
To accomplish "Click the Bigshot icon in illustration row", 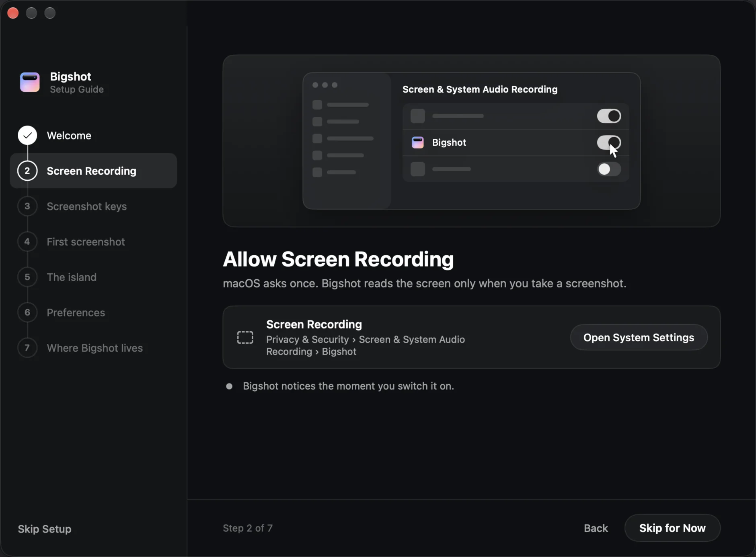I will (418, 142).
